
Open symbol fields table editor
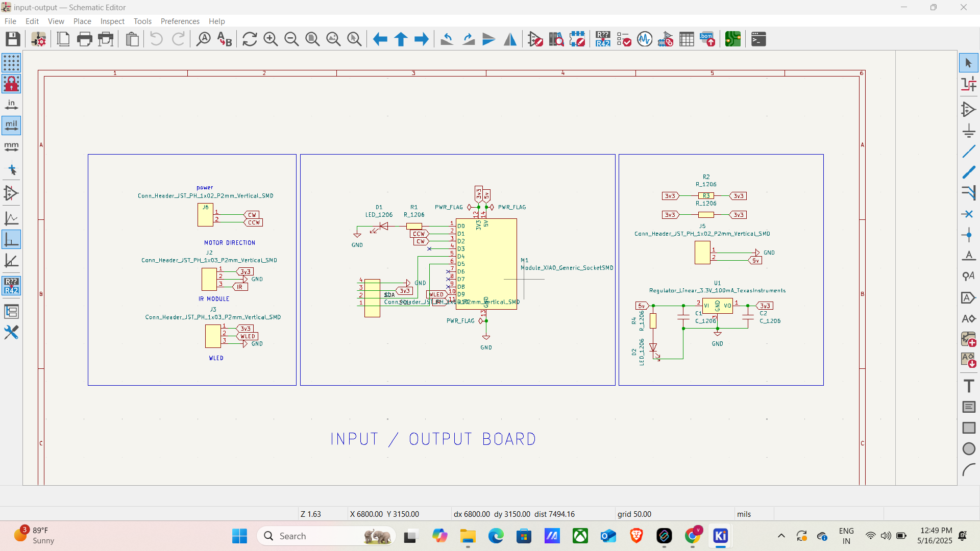pyautogui.click(x=687, y=39)
